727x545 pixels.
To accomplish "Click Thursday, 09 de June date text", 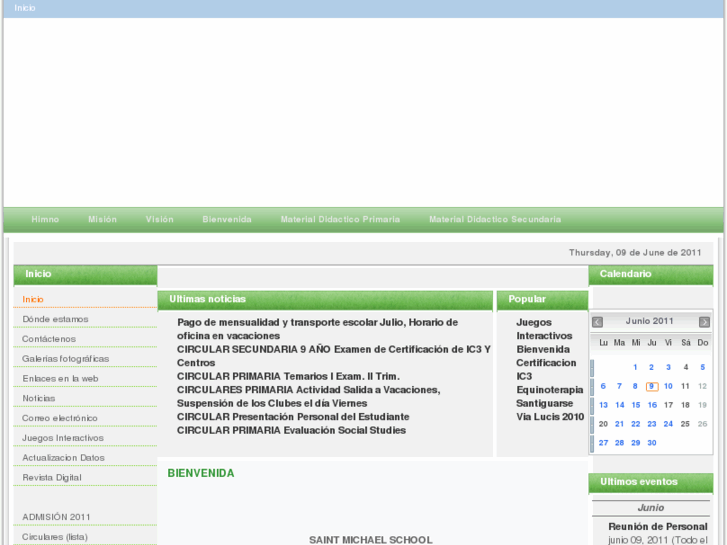I will (x=635, y=253).
